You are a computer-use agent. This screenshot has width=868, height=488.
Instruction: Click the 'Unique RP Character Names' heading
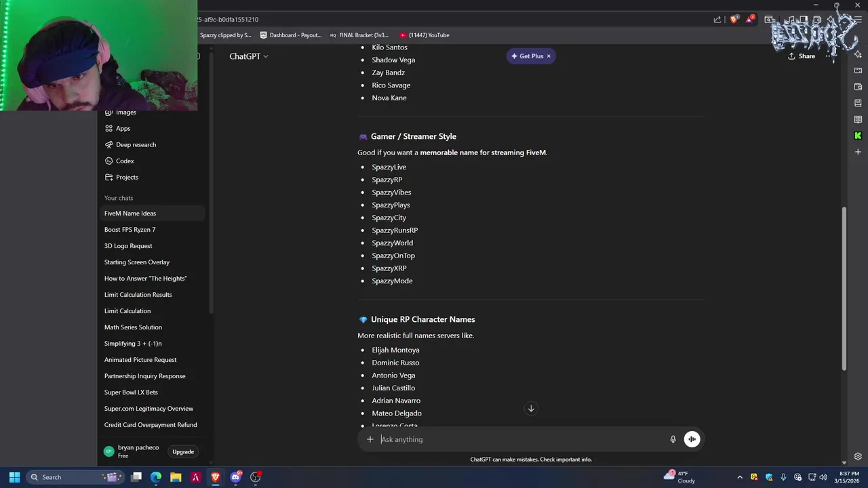click(x=422, y=319)
